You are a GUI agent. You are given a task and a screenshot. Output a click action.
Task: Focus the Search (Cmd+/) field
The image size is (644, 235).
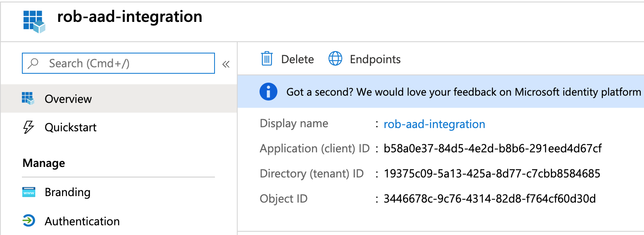(118, 63)
